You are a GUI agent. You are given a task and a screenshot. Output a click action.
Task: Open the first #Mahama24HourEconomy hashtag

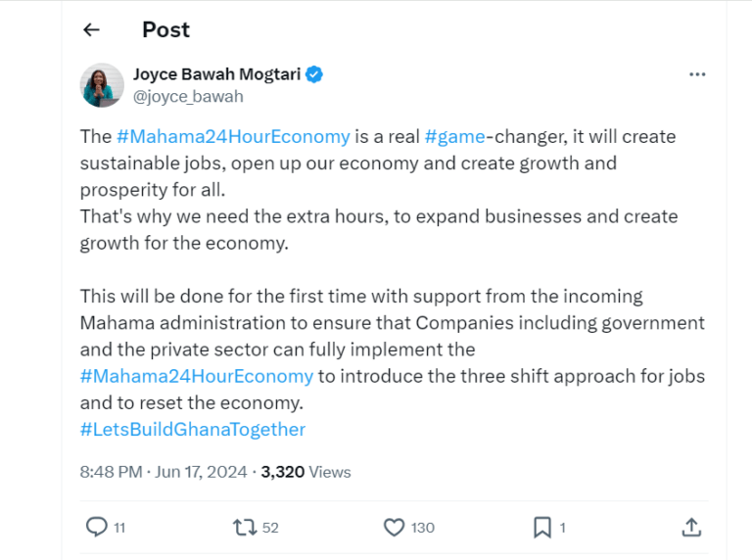point(232,136)
